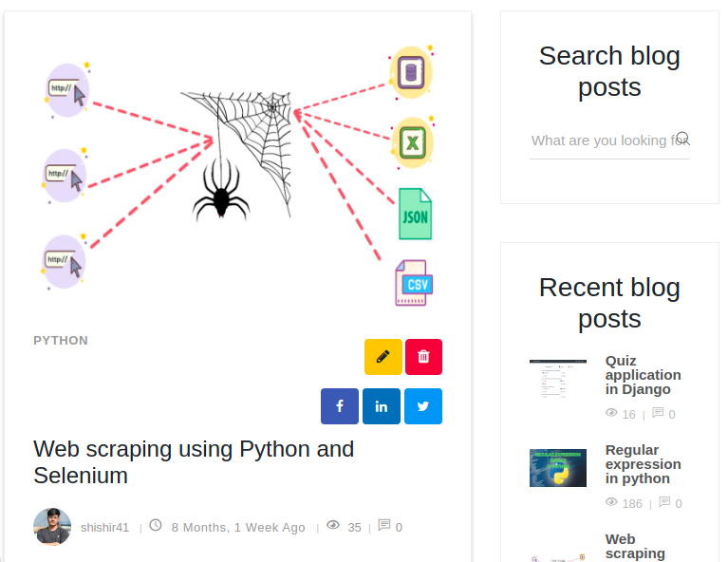Viewport: 728px width, 562px height.
Task: Click the Quiz application post thumbnail
Action: click(557, 379)
